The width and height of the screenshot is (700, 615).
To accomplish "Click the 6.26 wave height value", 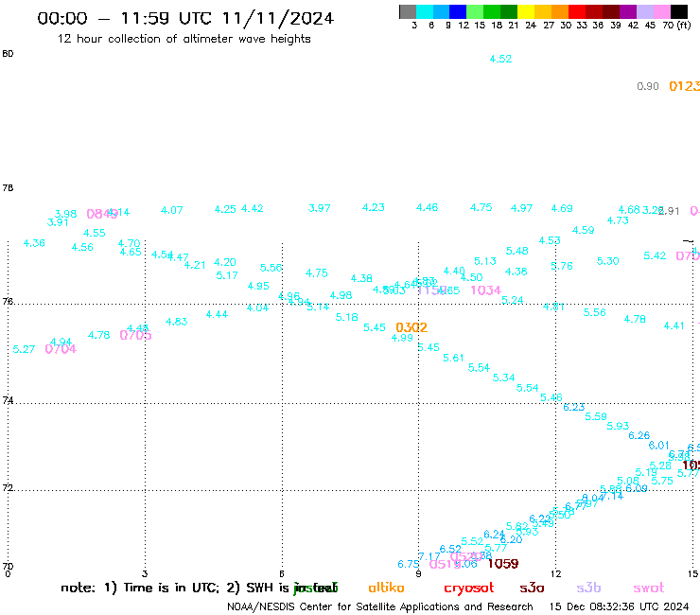I will (x=639, y=435).
